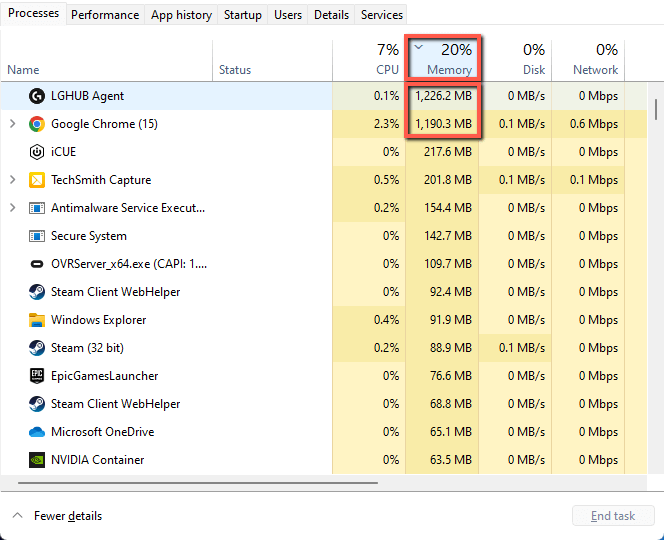Expand the Google Chrome (15) process group

(13, 124)
